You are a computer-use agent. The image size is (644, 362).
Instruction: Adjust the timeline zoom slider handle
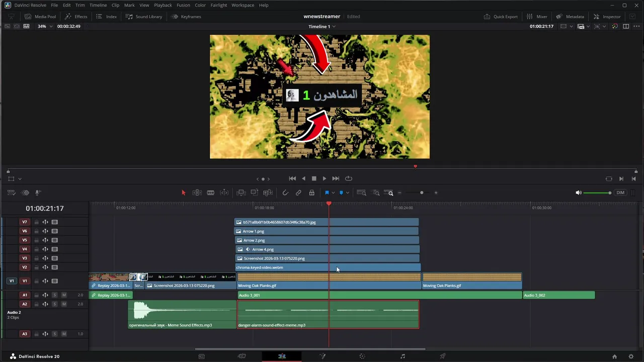click(422, 193)
